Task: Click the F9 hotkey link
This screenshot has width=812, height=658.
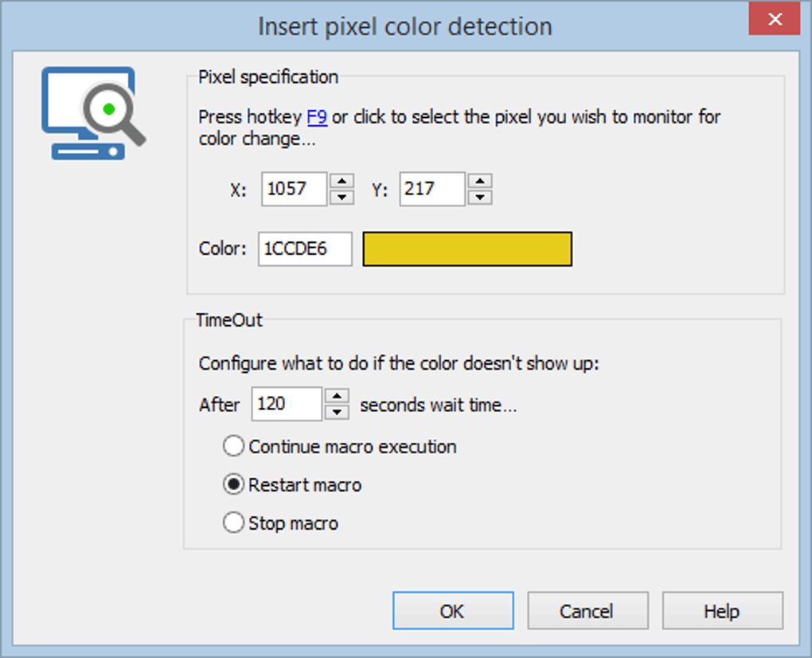Action: 317,117
